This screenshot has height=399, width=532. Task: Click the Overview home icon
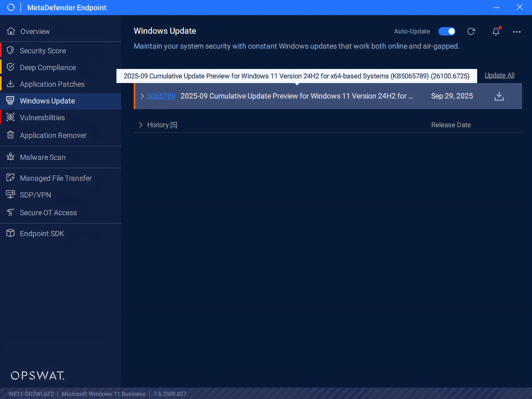click(11, 31)
